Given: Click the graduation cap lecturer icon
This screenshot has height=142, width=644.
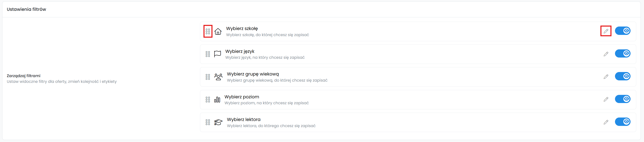Looking at the screenshot, I should tap(218, 122).
